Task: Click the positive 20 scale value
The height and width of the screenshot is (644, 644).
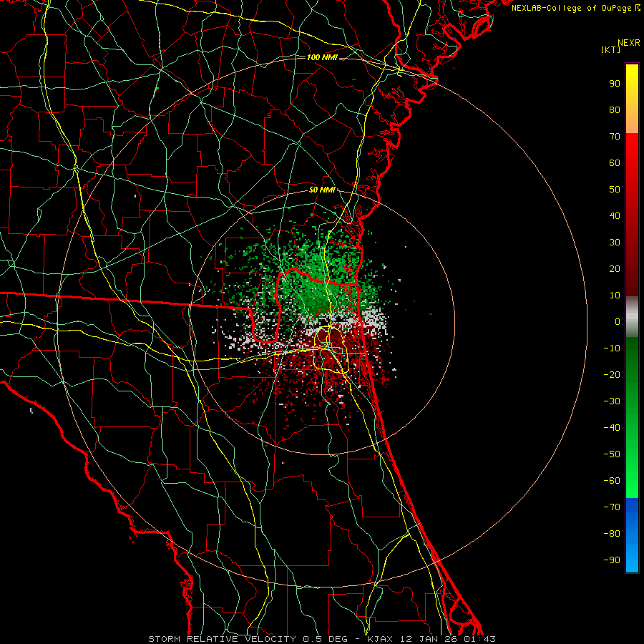Action: [615, 269]
